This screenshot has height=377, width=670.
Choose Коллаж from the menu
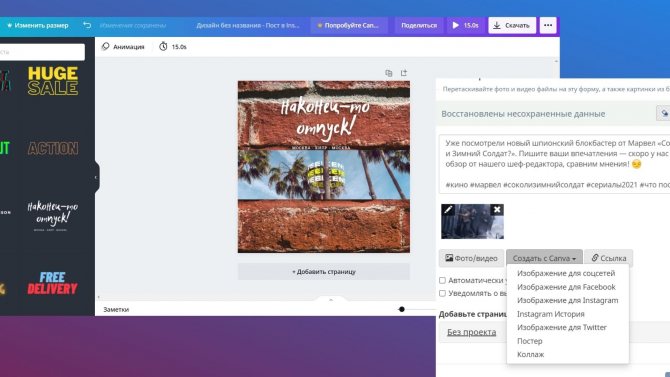530,354
